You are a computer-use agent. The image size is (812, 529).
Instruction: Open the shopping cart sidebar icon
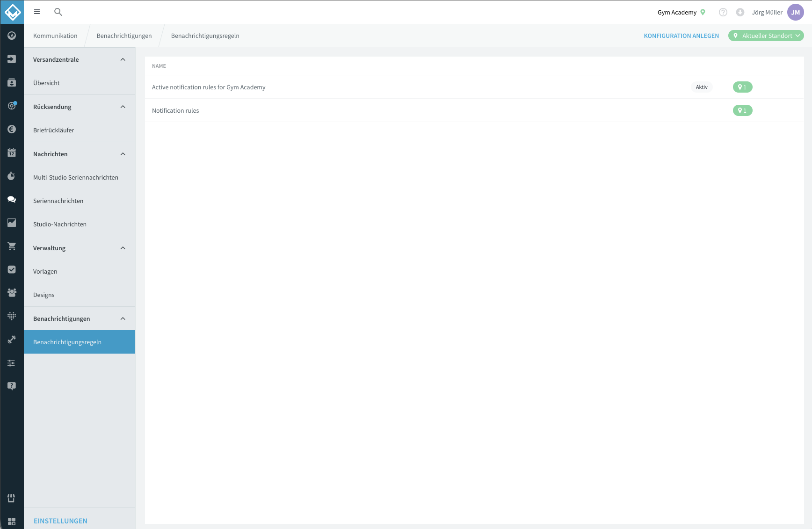tap(12, 246)
